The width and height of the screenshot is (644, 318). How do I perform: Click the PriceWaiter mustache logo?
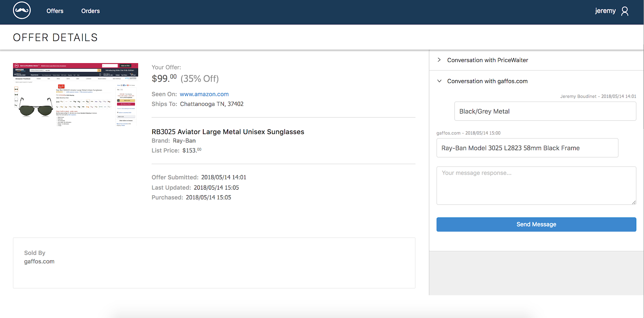click(22, 11)
